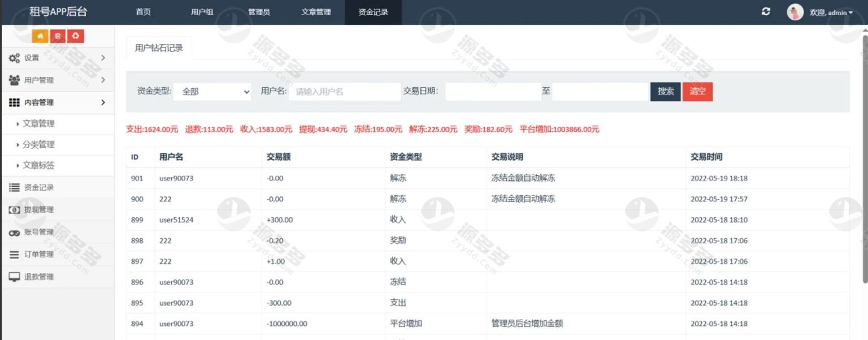Open the 欢迎, admin user dropdown

(x=831, y=12)
